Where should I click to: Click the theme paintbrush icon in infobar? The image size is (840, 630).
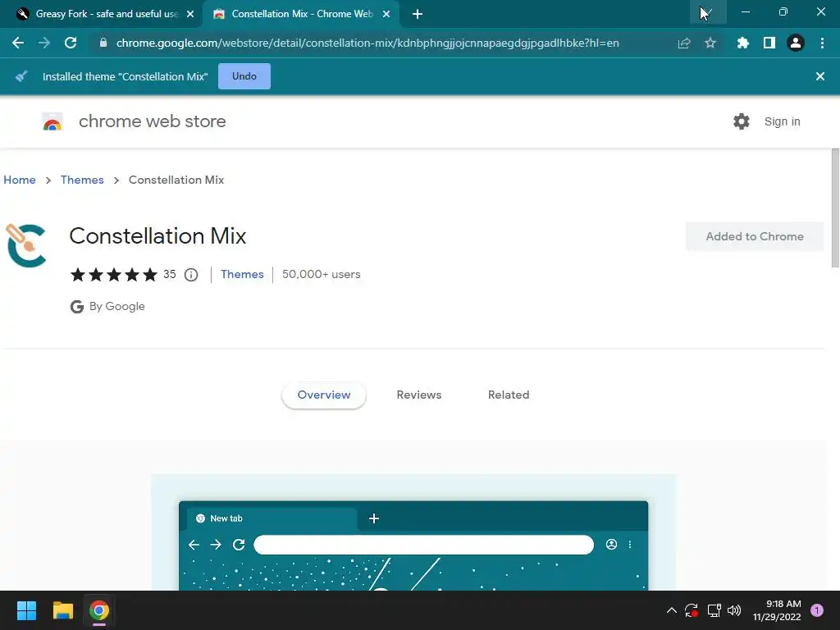pyautogui.click(x=21, y=76)
